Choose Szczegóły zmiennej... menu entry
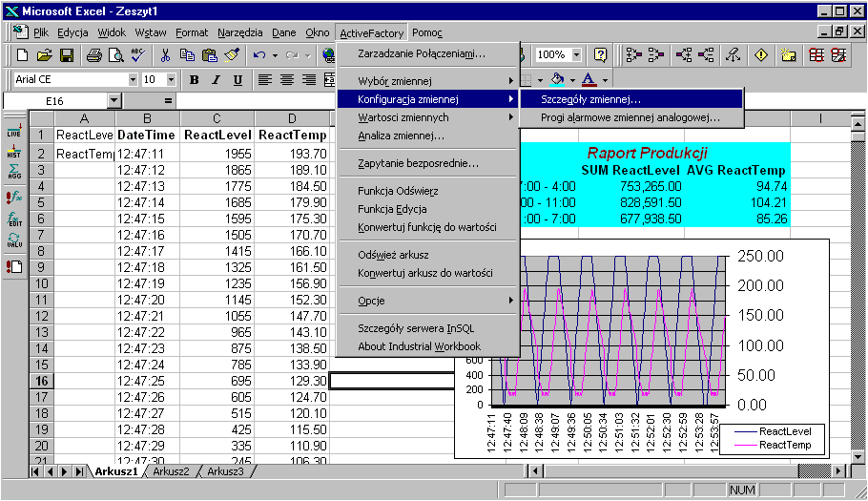The width and height of the screenshot is (868, 501). (631, 99)
